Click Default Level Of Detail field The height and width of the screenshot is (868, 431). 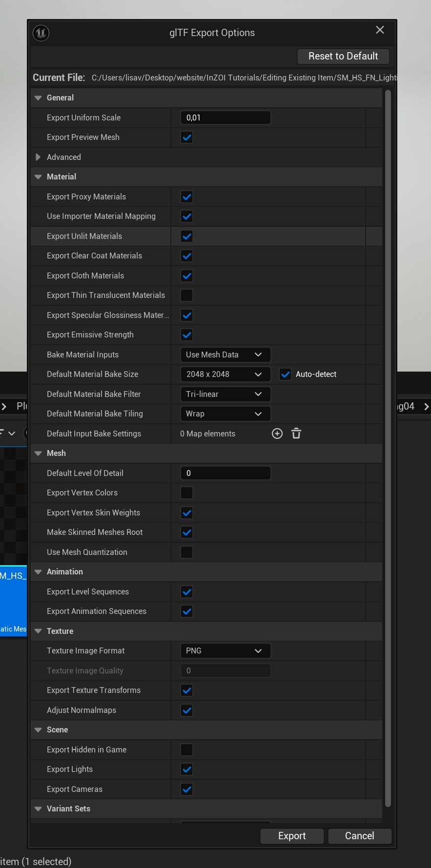[x=226, y=473]
